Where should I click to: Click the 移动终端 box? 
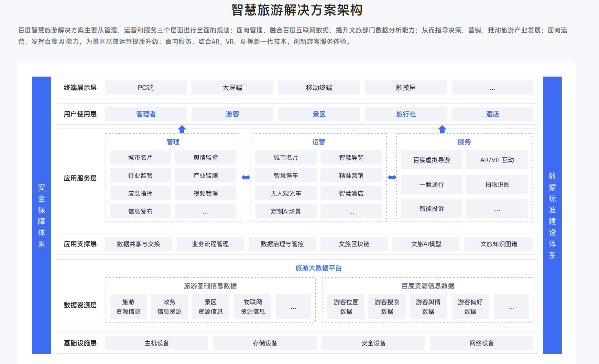click(x=319, y=88)
